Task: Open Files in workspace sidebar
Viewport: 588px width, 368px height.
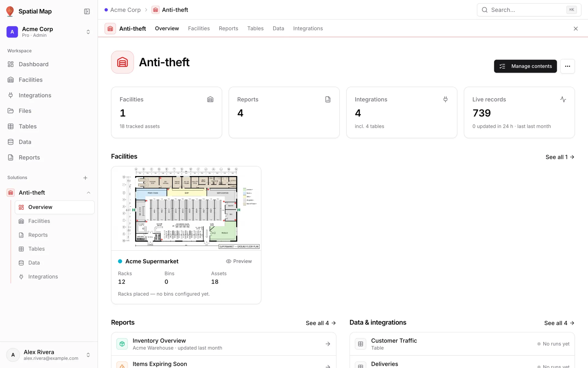Action: coord(49,111)
